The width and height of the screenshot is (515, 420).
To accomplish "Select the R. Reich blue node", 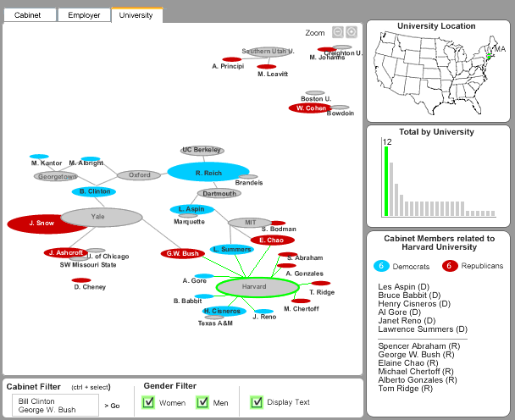I will click(208, 172).
